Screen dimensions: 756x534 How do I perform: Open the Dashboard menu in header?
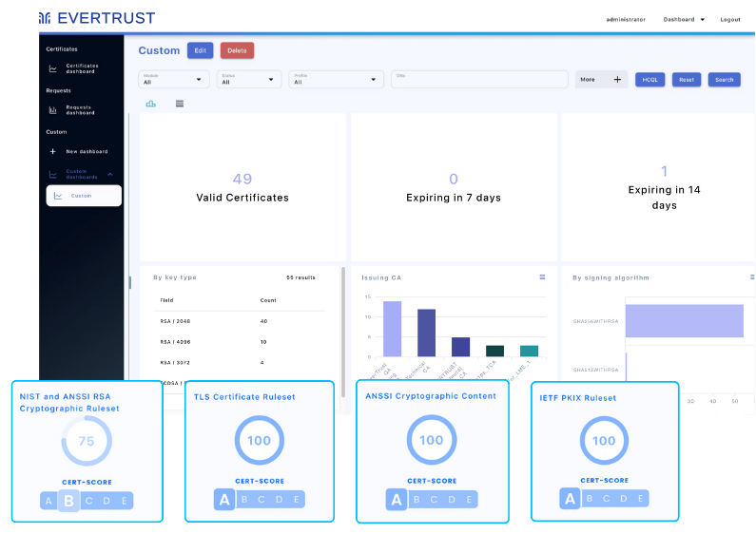684,19
